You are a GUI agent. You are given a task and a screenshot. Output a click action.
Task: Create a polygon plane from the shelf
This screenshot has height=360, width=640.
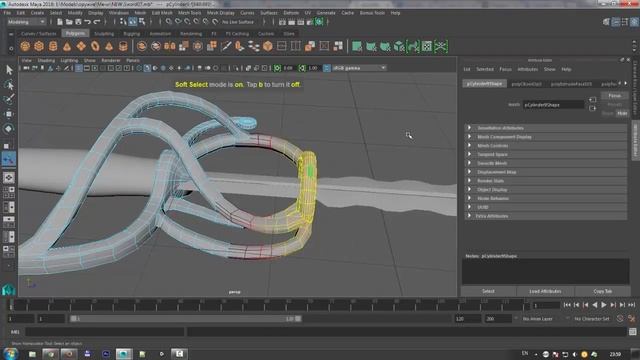[81, 46]
